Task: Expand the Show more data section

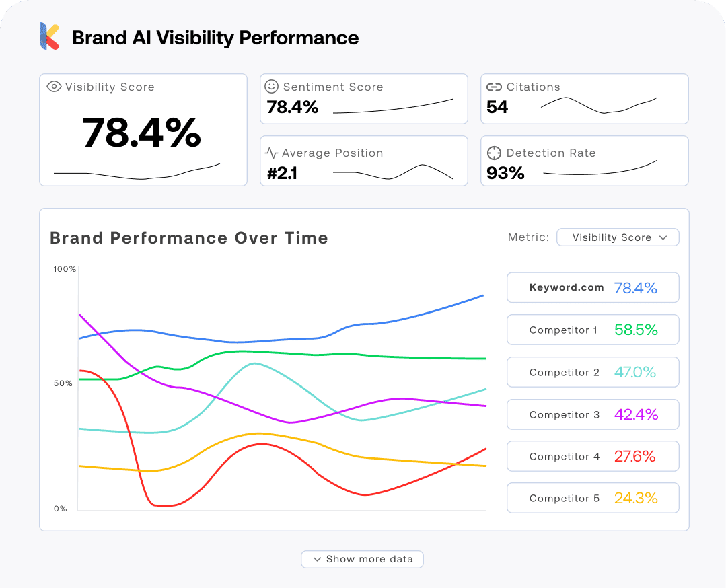Action: coord(362,559)
